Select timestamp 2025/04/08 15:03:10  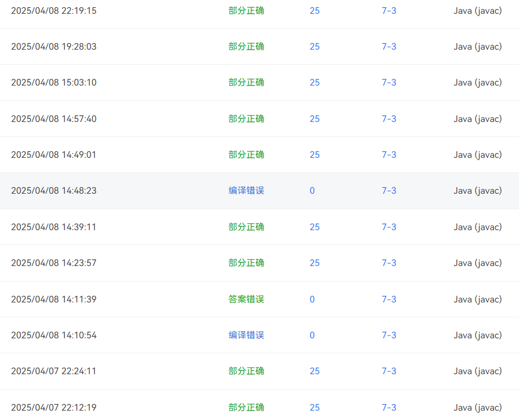pyautogui.click(x=53, y=82)
